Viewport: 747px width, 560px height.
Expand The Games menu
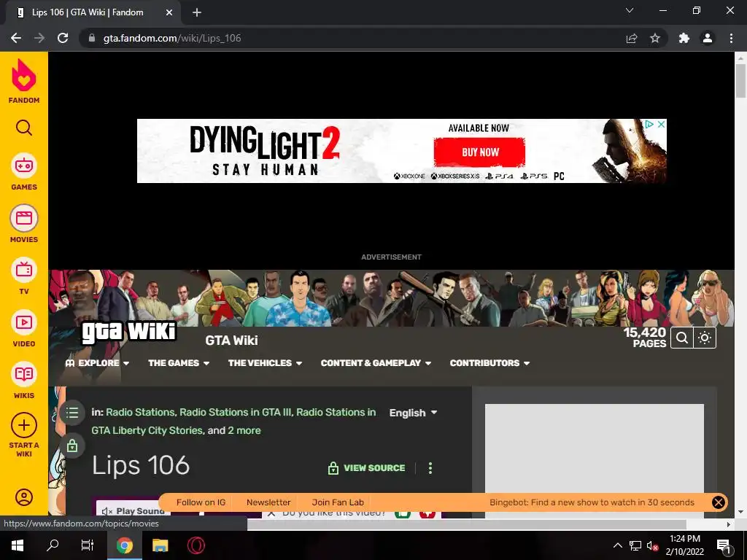(x=179, y=363)
